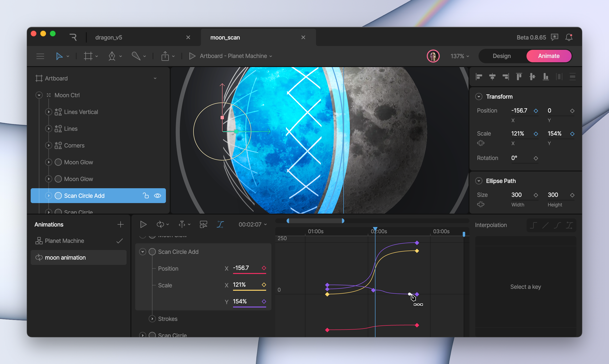
Task: Switch to the dragon_v5 tab
Action: coord(109,37)
